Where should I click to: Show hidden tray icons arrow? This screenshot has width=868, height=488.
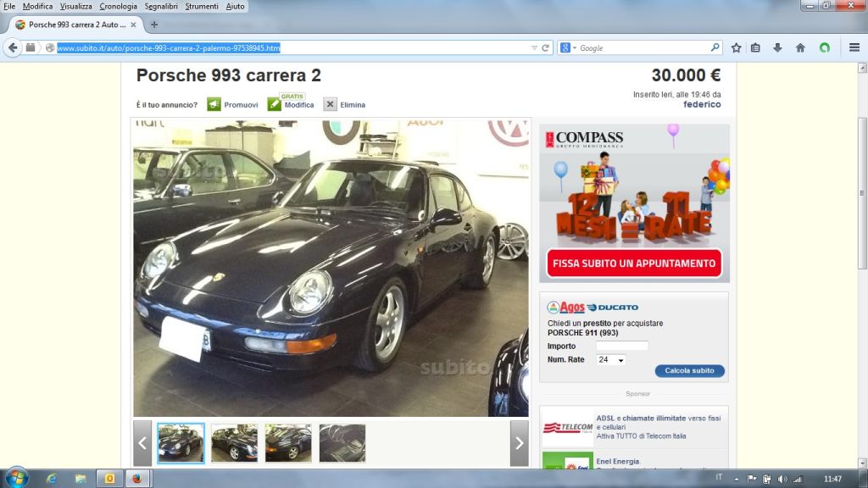(737, 480)
